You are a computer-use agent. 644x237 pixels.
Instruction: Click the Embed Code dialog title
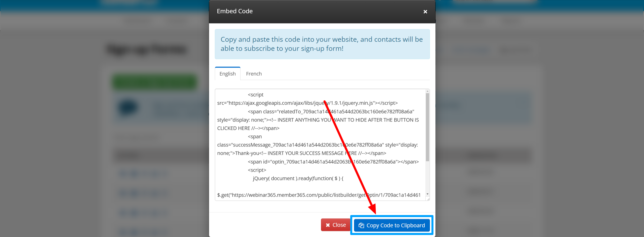[x=235, y=11]
